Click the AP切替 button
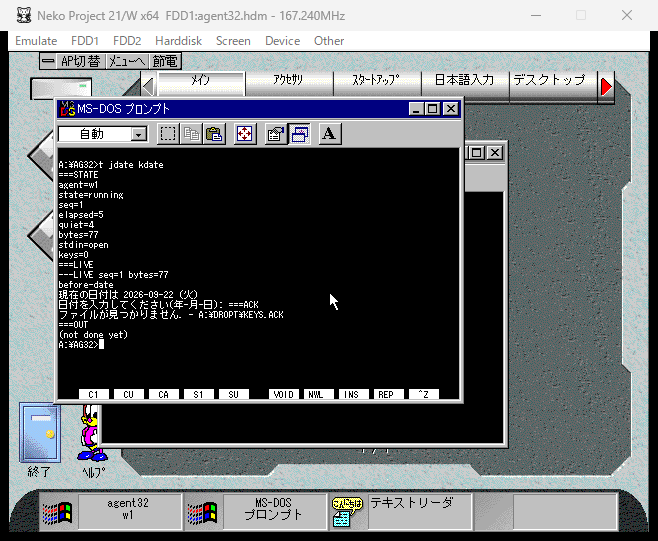 [81, 61]
